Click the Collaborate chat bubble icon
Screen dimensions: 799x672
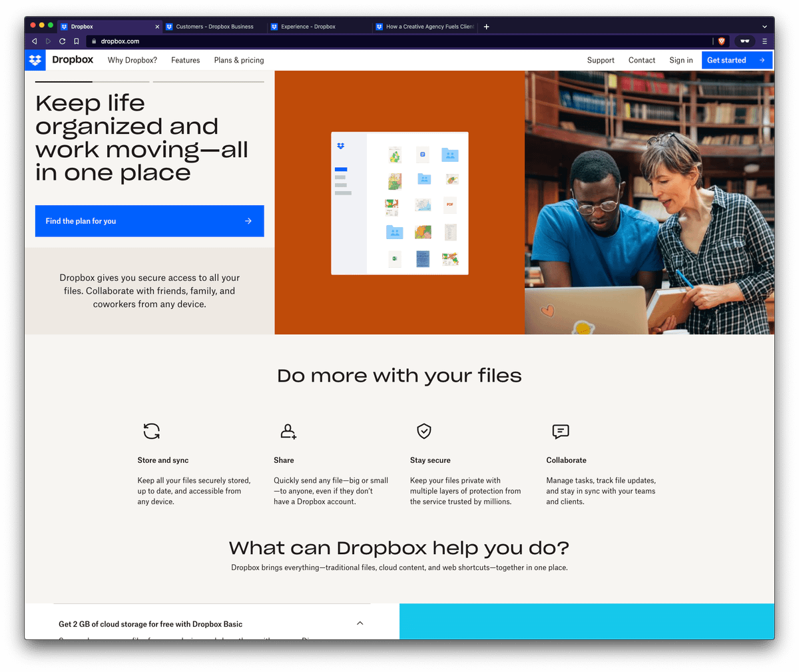(561, 432)
